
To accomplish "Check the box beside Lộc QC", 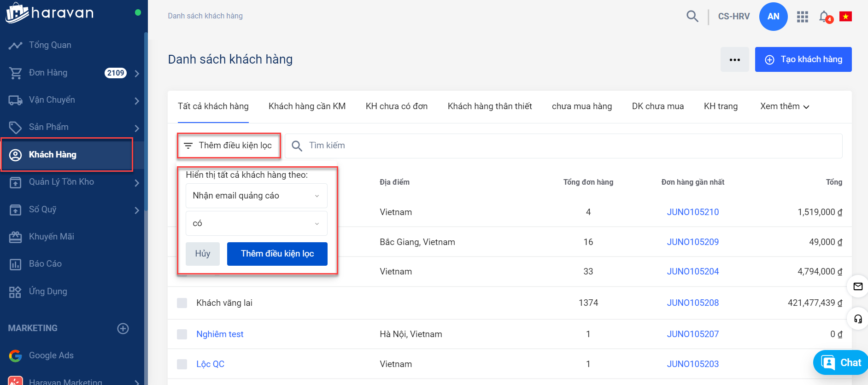I will pyautogui.click(x=182, y=364).
